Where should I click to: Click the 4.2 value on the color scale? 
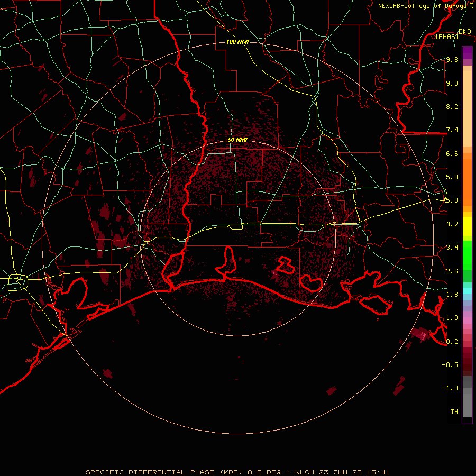(452, 224)
